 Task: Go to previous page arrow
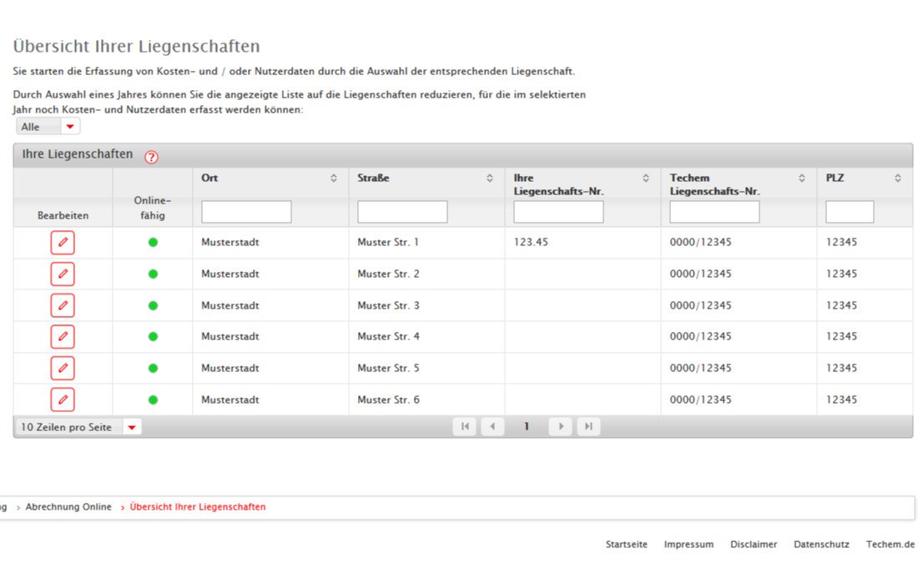click(x=492, y=427)
